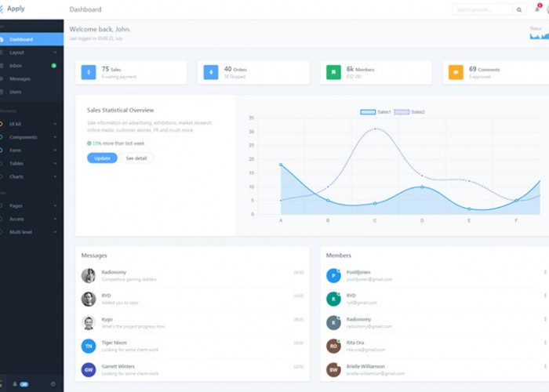Click the Orders card diamond icon

(x=211, y=72)
